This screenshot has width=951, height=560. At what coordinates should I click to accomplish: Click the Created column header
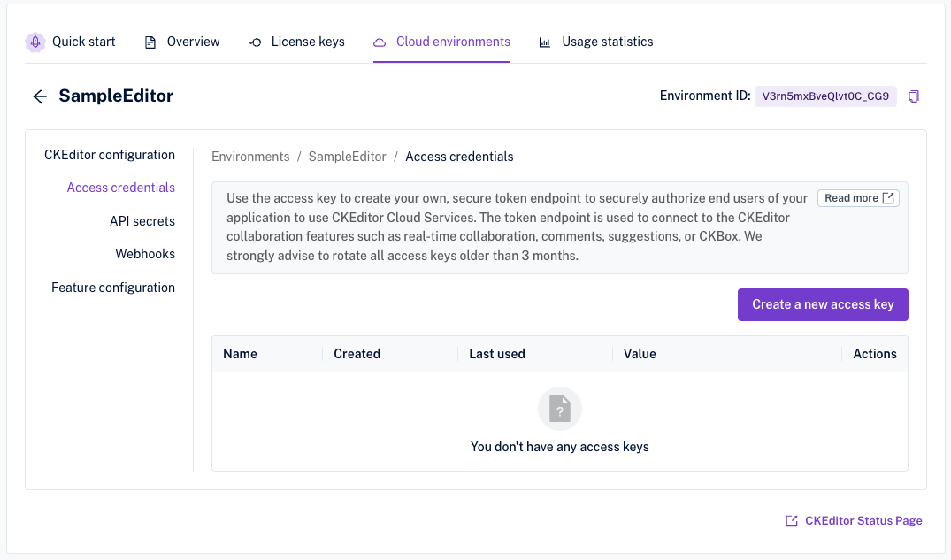(357, 354)
